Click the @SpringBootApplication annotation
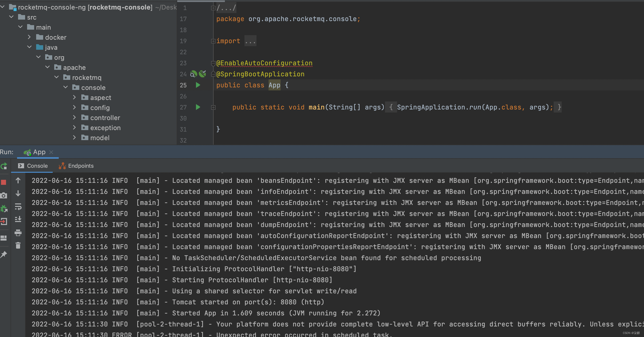Screen dimensions: 644x337 pyautogui.click(x=261, y=74)
